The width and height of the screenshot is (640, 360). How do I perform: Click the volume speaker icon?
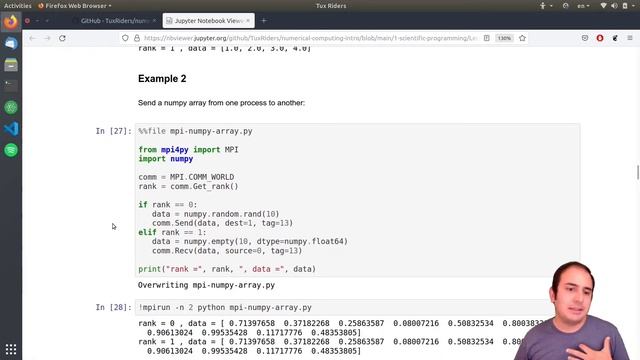pos(614,6)
